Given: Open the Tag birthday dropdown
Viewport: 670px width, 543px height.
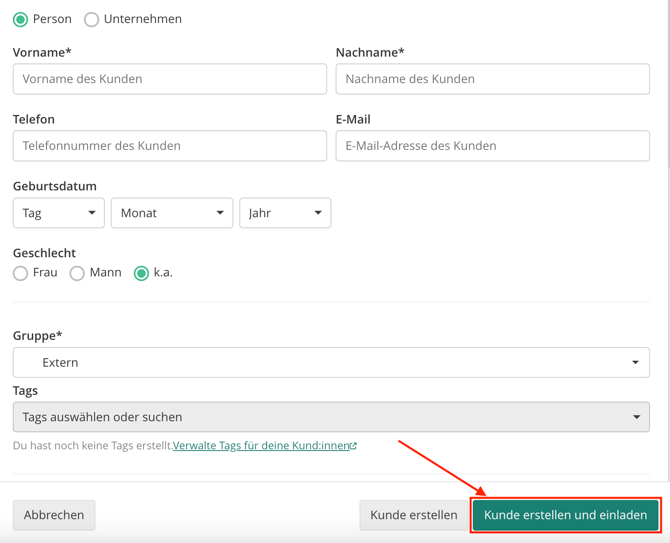Looking at the screenshot, I should pyautogui.click(x=59, y=213).
